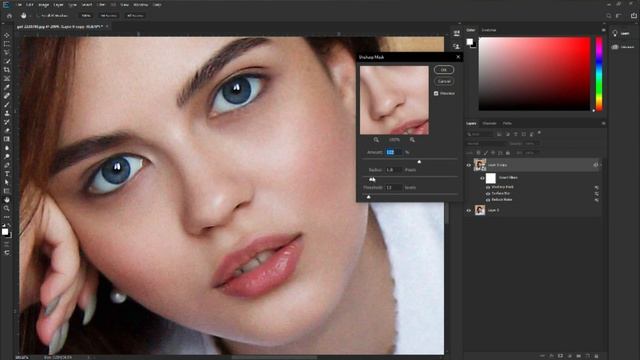This screenshot has height=360, width=640.
Task: Select the Lasso tool
Action: point(7,52)
